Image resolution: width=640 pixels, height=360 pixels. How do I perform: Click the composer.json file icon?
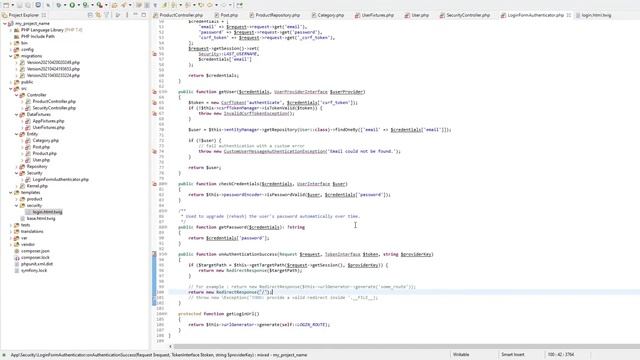17,251
